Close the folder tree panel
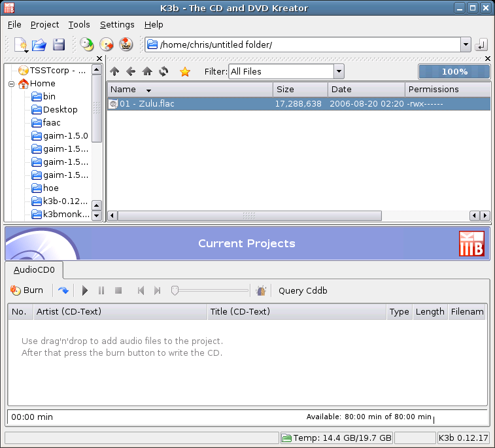The image size is (495, 448). click(x=99, y=58)
